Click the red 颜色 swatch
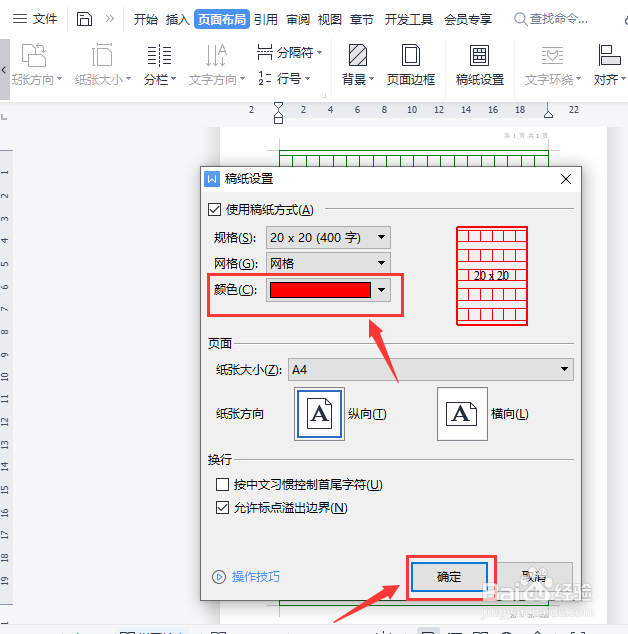Image resolution: width=628 pixels, height=634 pixels. (x=320, y=290)
